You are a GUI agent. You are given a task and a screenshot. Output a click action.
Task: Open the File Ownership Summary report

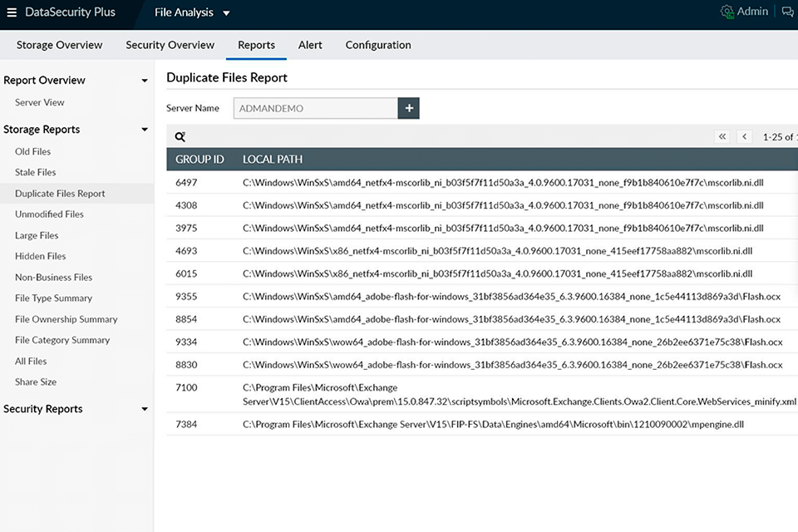(66, 319)
